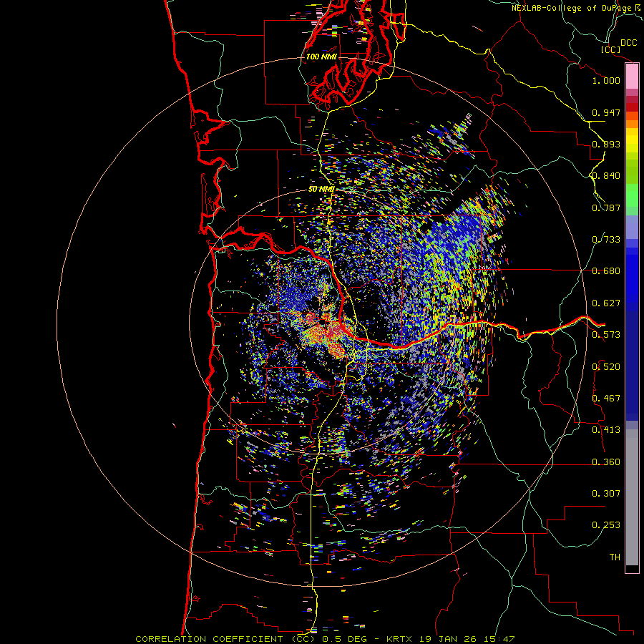Click the 0.840 scale value
Viewport: 644px width, 644px height.
606,176
